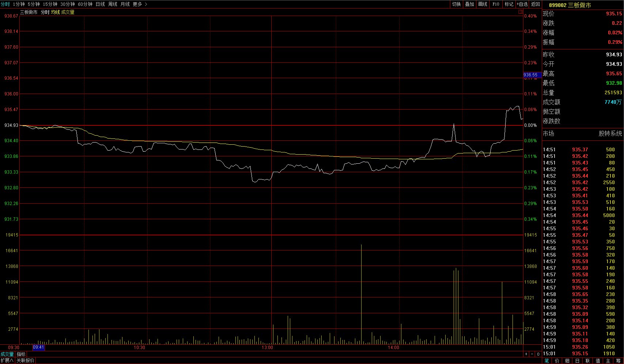This screenshot has height=364, width=624.
Task: Click the 09:41 time marker on axis
Action: coord(38,347)
